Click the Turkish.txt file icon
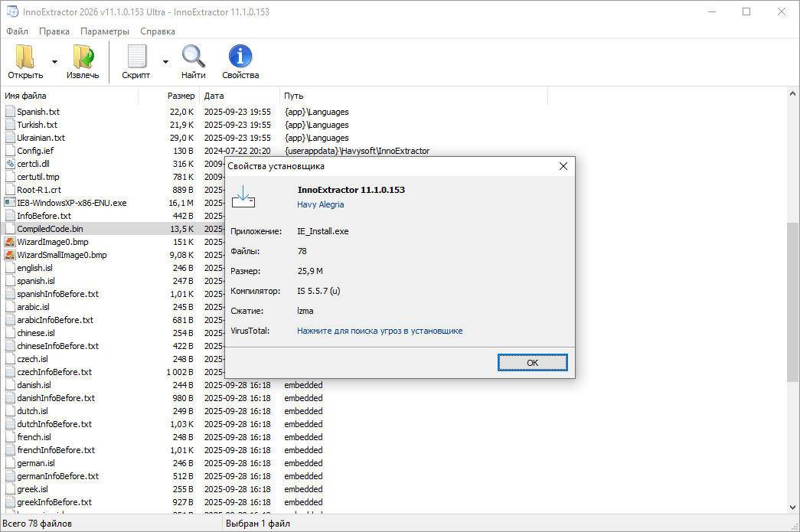This screenshot has width=800, height=532. [x=10, y=125]
